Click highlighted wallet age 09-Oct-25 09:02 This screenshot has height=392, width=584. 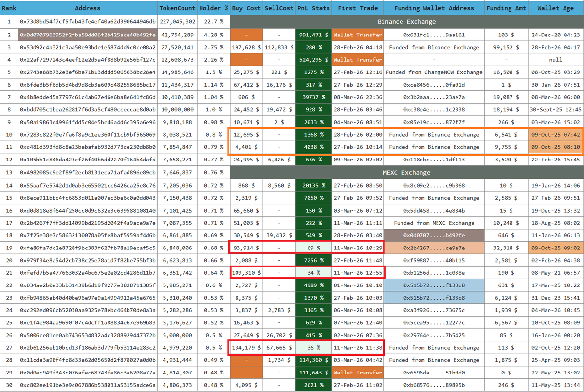(x=555, y=248)
